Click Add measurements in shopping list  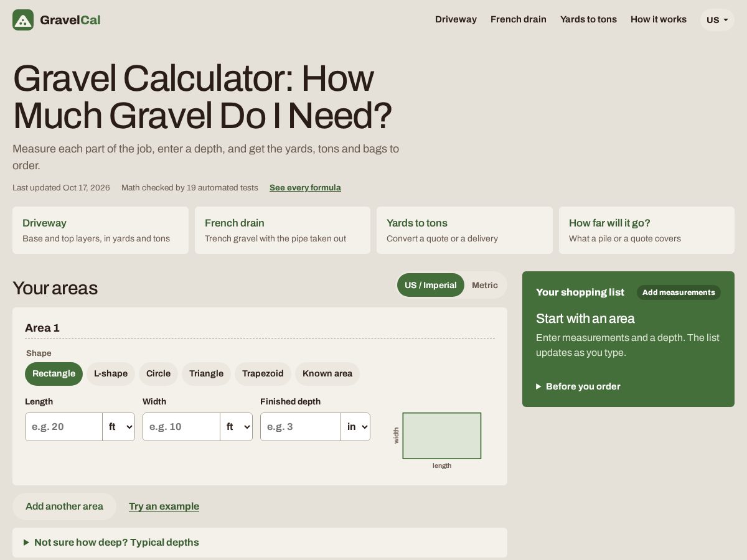point(679,292)
